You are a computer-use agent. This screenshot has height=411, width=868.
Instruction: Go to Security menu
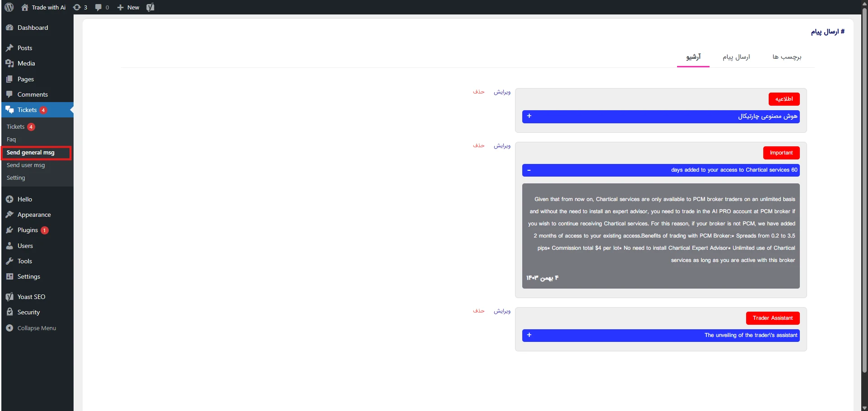pos(28,313)
